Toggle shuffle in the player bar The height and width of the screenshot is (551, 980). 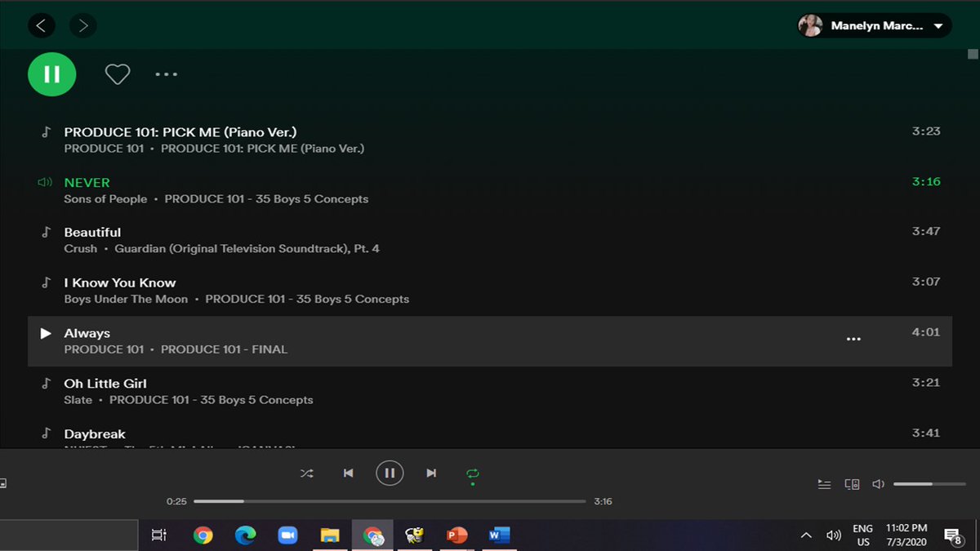pyautogui.click(x=307, y=473)
